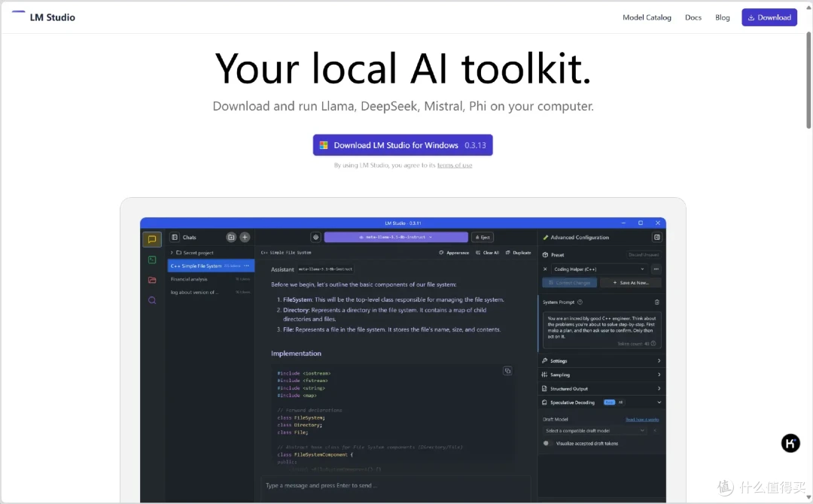Viewport: 813px width, 504px height.
Task: Click the Preset cube icon
Action: [x=546, y=255]
